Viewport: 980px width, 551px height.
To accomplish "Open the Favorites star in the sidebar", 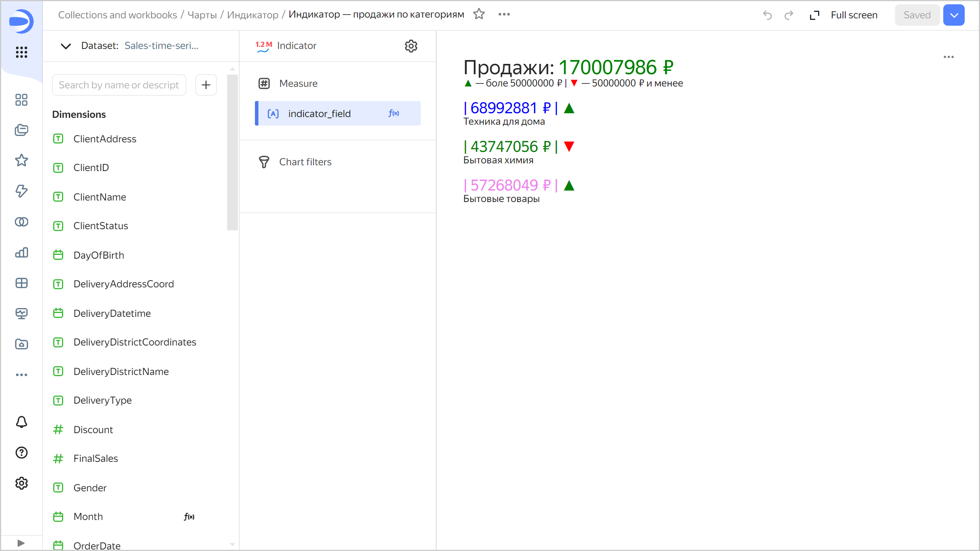I will click(21, 160).
